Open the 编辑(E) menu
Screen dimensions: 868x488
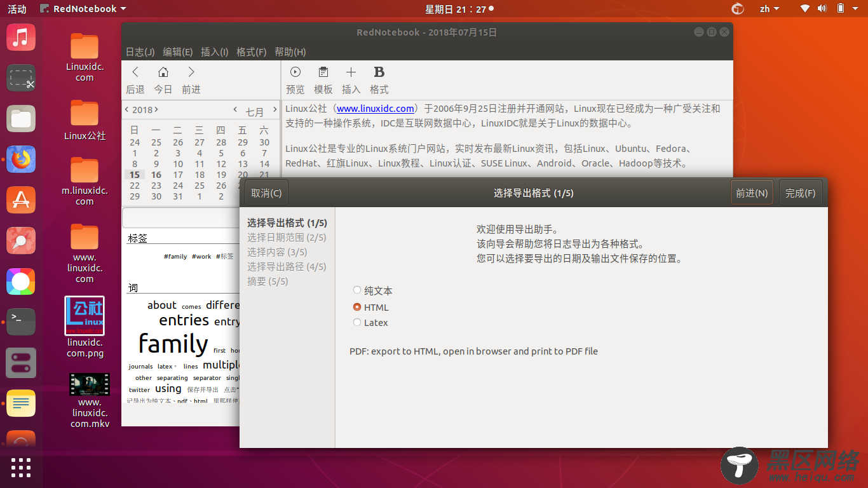[178, 52]
